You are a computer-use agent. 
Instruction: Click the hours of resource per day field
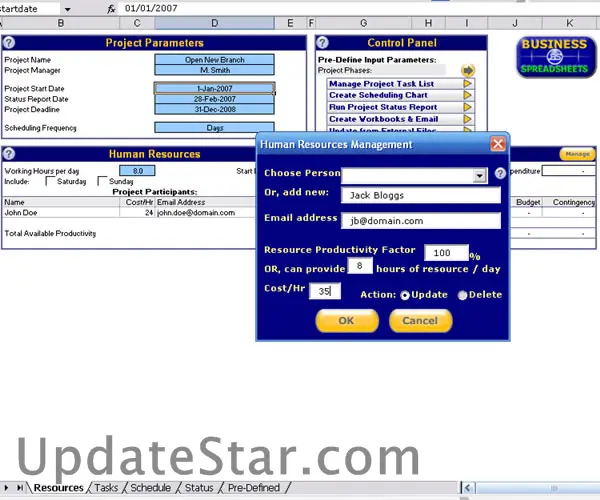(360, 265)
